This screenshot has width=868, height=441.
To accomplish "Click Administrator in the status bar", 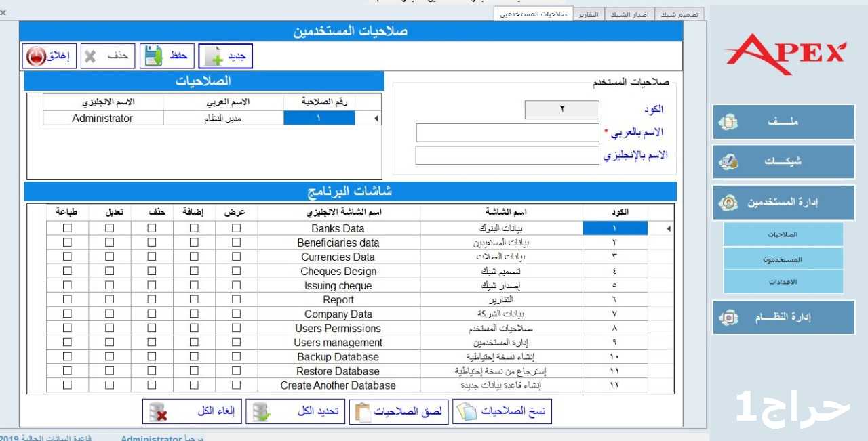I will point(152,438).
